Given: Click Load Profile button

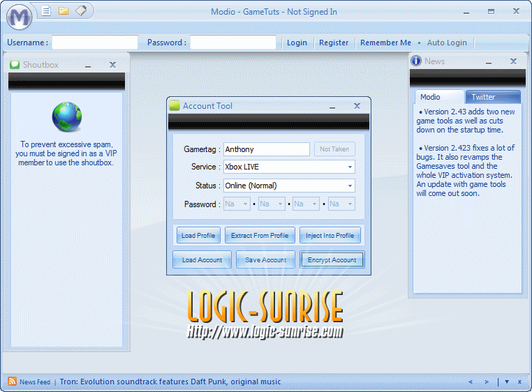Looking at the screenshot, I should [198, 235].
